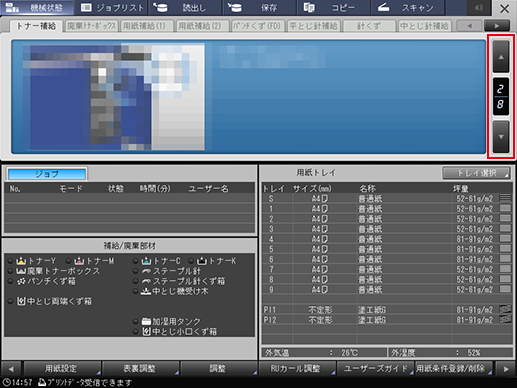Click the RUカール調整 button

(x=296, y=369)
